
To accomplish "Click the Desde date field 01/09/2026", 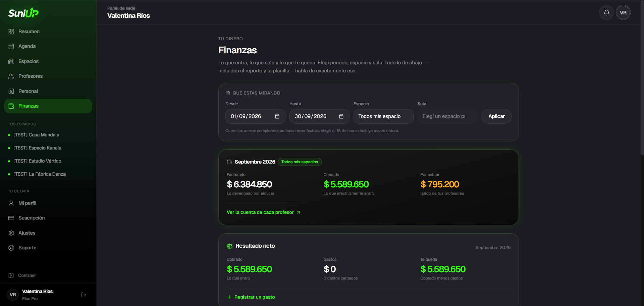I will (255, 116).
